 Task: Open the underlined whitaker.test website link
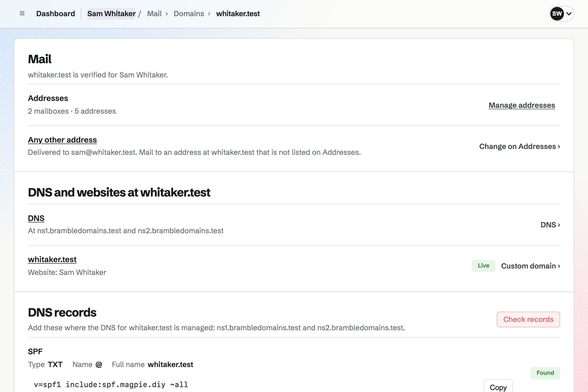coord(52,259)
